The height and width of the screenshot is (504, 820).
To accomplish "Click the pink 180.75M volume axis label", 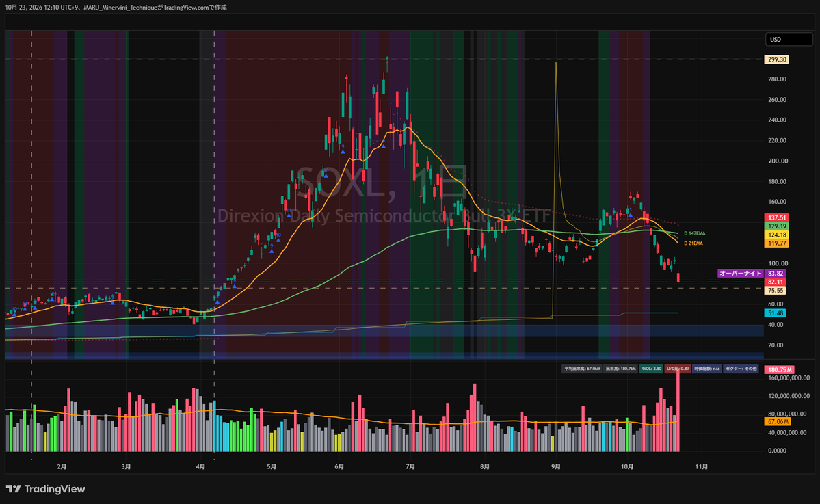I will [779, 370].
